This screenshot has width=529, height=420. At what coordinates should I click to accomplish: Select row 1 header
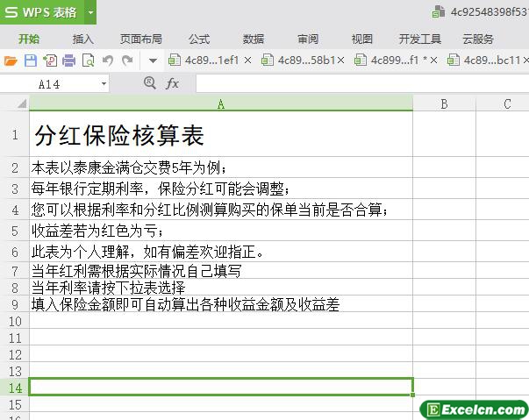coord(15,134)
